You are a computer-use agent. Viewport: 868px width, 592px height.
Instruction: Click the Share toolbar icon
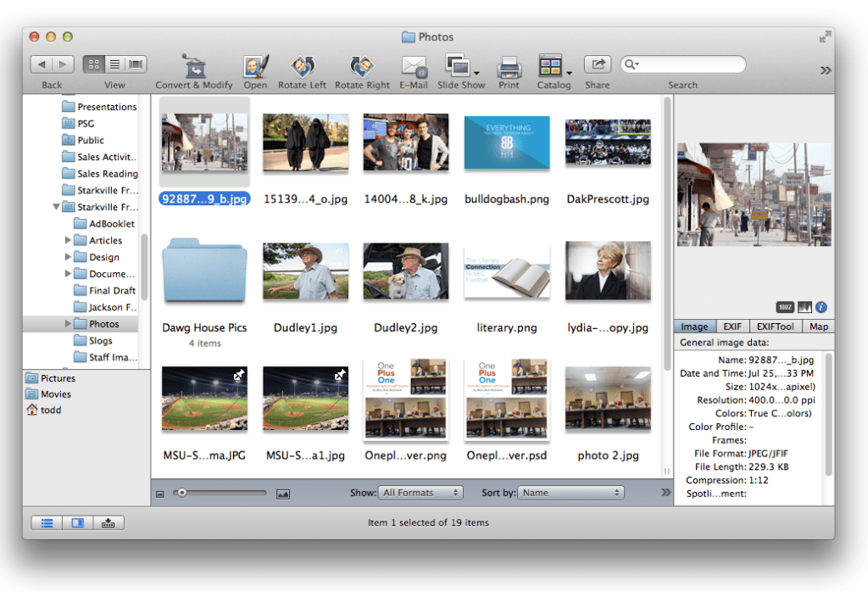point(597,64)
